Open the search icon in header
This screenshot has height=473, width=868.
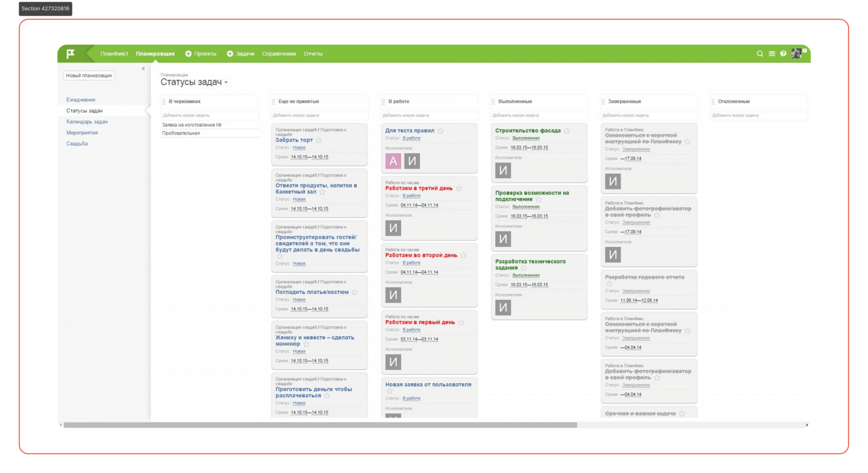760,54
